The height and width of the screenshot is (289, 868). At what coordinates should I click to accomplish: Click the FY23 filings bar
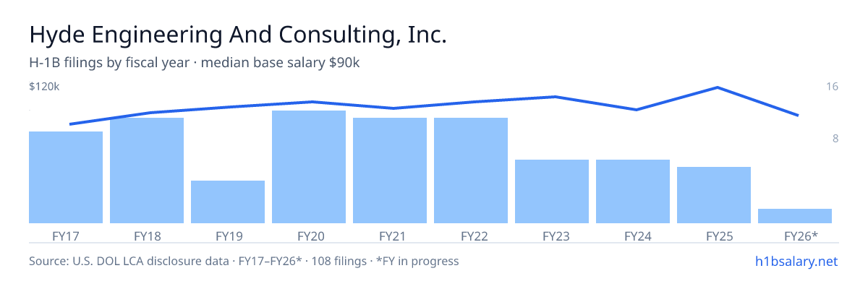point(552,191)
